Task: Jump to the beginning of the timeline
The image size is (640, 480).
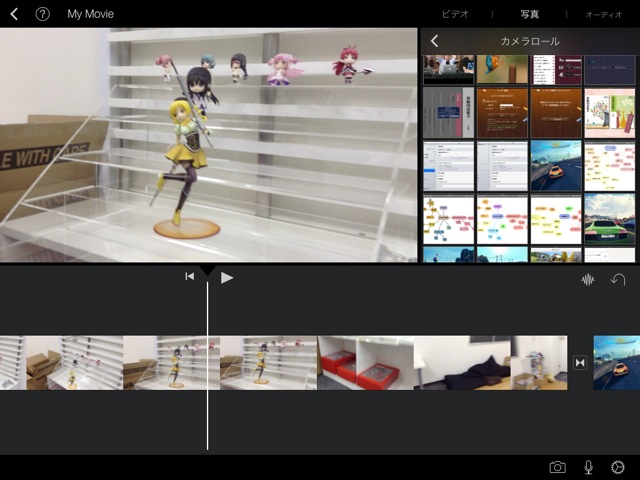Action: click(189, 276)
